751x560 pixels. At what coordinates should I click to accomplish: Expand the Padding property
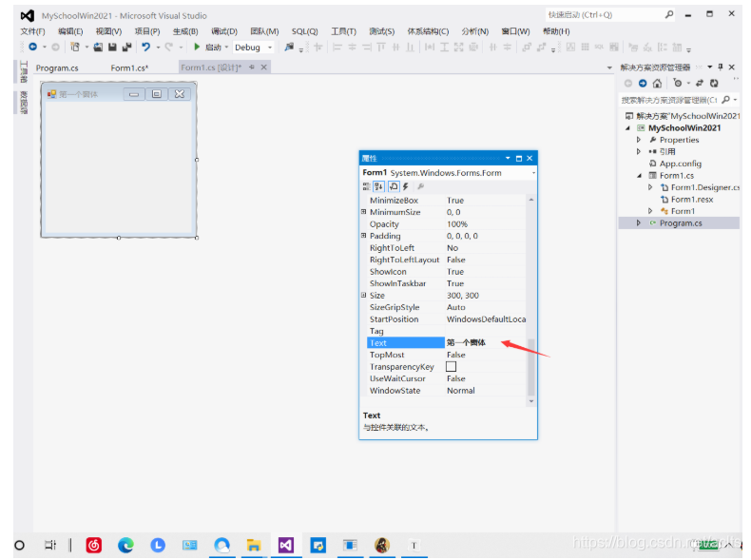(363, 236)
